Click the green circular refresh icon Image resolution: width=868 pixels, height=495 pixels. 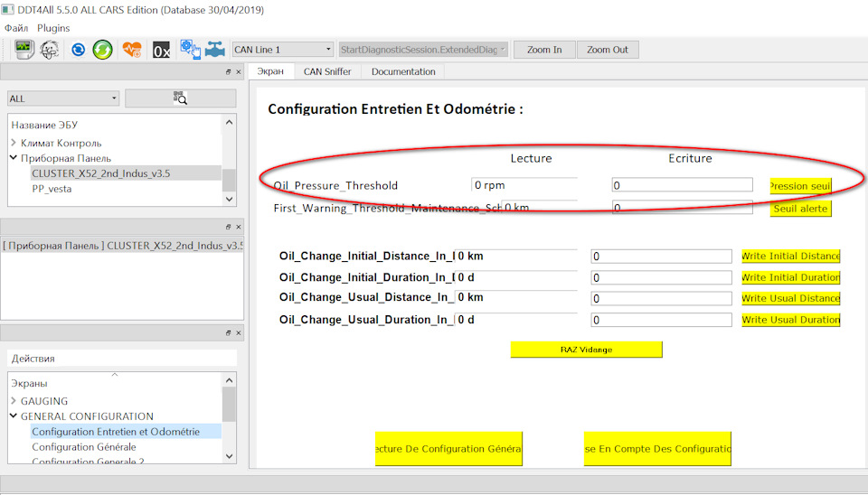[x=102, y=50]
